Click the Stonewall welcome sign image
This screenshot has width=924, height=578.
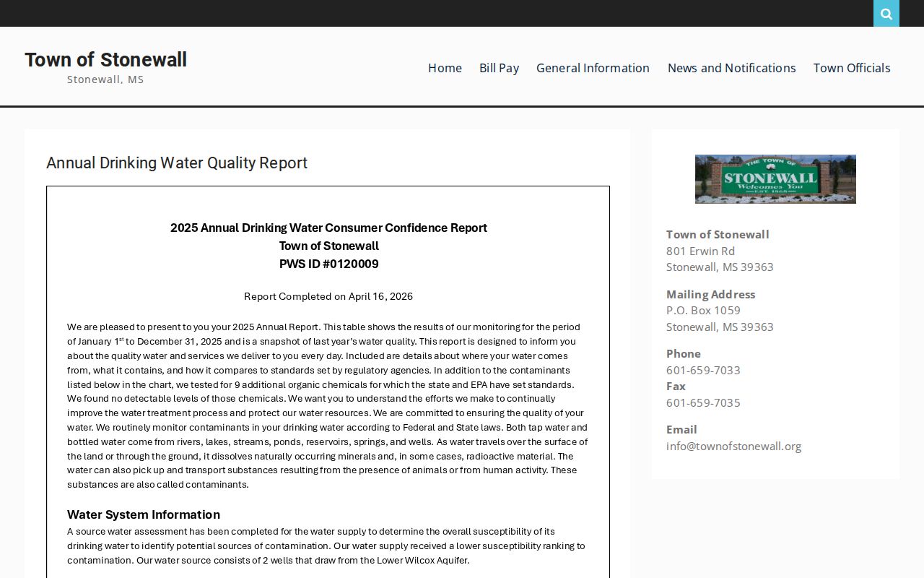775,179
